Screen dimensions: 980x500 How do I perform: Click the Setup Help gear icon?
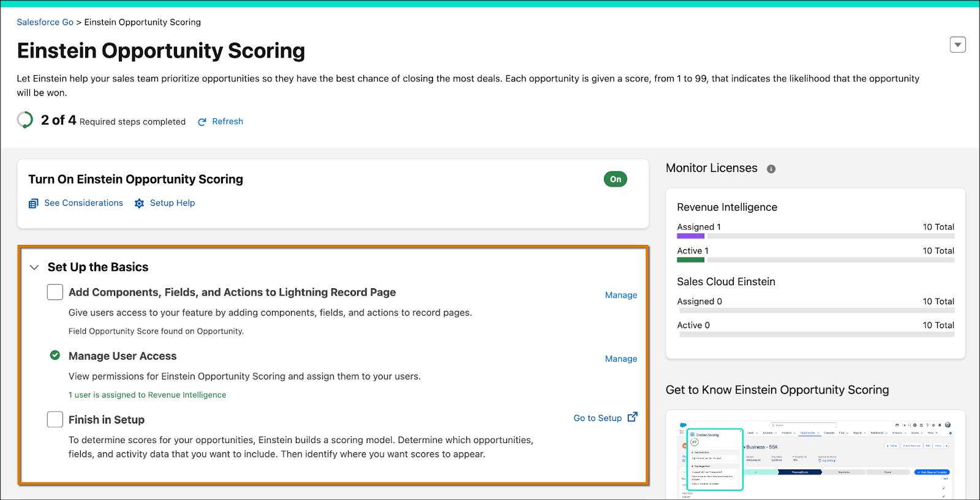(x=139, y=203)
